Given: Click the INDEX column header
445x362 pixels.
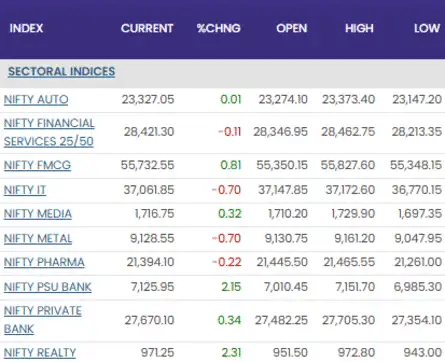Looking at the screenshot, I should tap(26, 28).
